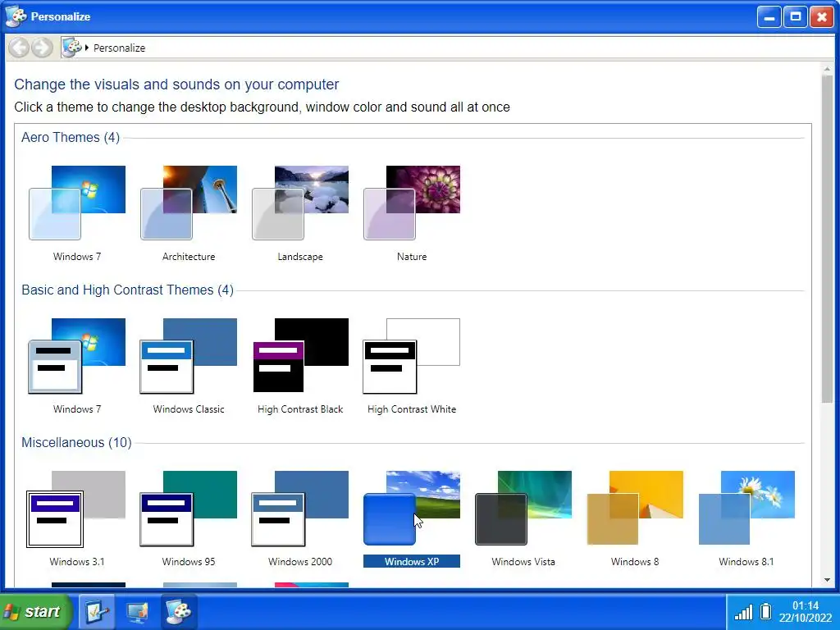Click the Aero Themes (4) heading
The image size is (840, 630).
tap(71, 137)
